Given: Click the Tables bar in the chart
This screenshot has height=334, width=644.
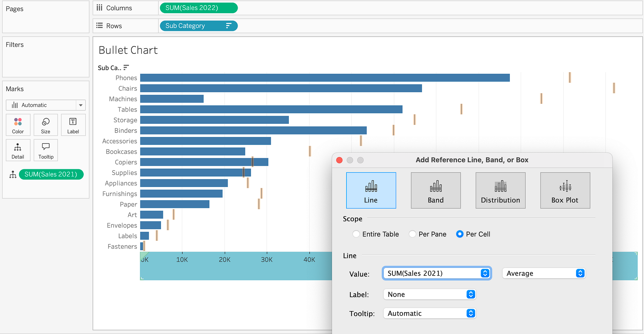Looking at the screenshot, I should click(271, 109).
